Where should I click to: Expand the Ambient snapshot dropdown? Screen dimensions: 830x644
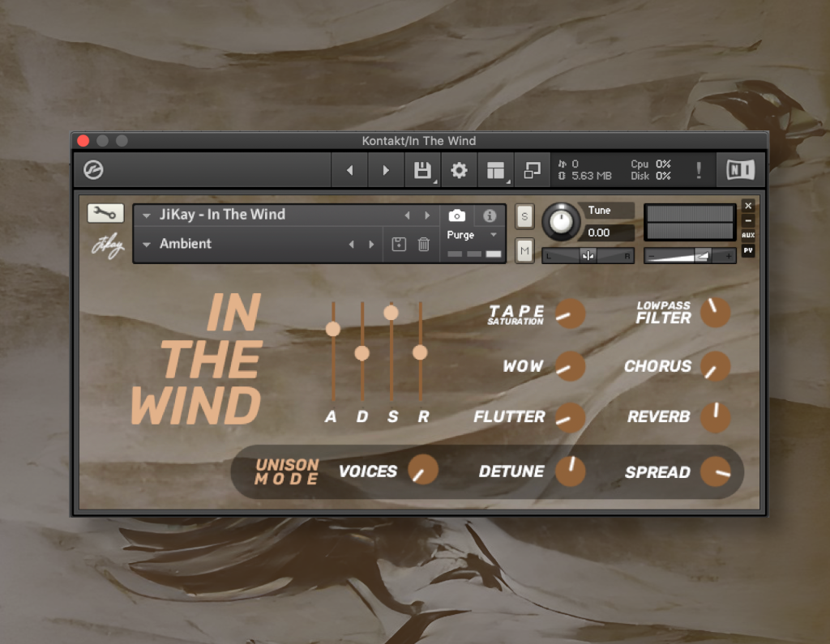[147, 244]
